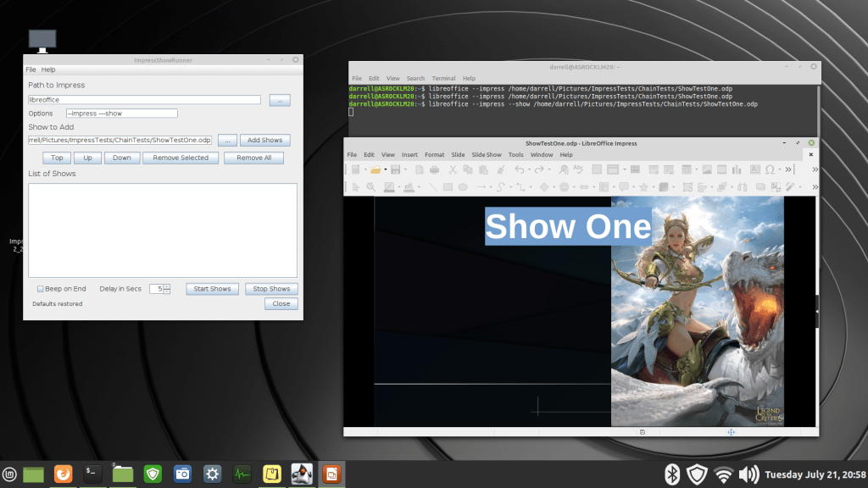This screenshot has height=488, width=868.
Task: Click the Insert Special Character omega icon
Action: (x=770, y=169)
